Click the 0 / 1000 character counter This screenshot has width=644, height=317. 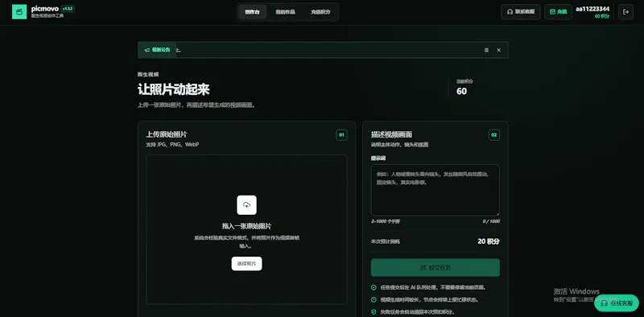coord(491,221)
